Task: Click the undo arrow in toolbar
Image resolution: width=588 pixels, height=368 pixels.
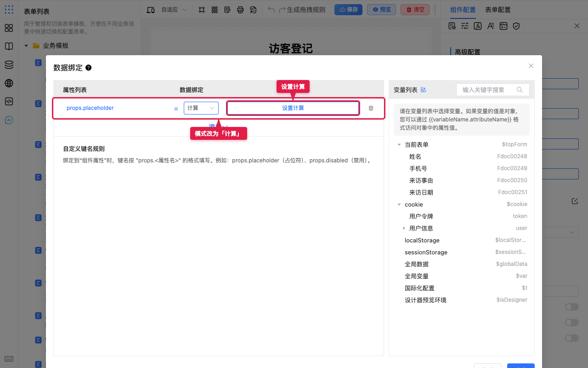Action: [x=271, y=10]
